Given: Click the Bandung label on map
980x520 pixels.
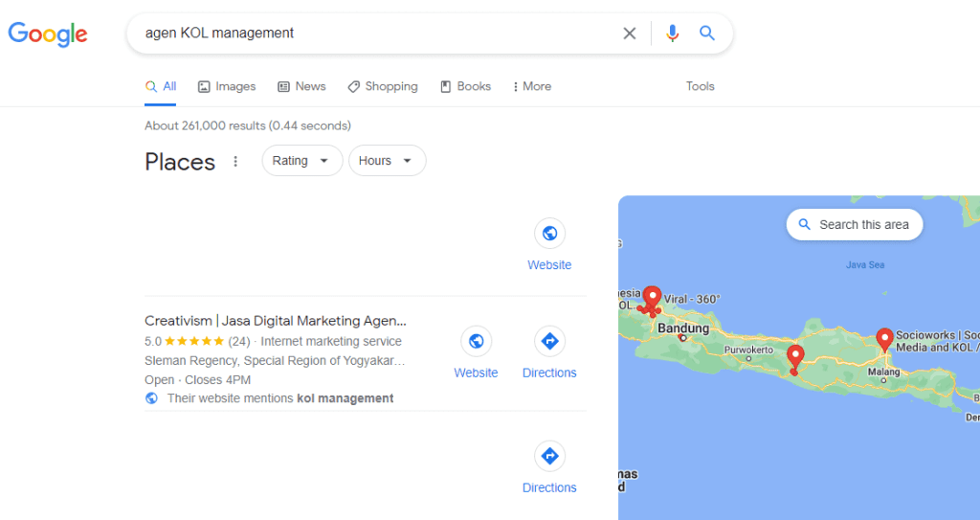Looking at the screenshot, I should pyautogui.click(x=683, y=328).
